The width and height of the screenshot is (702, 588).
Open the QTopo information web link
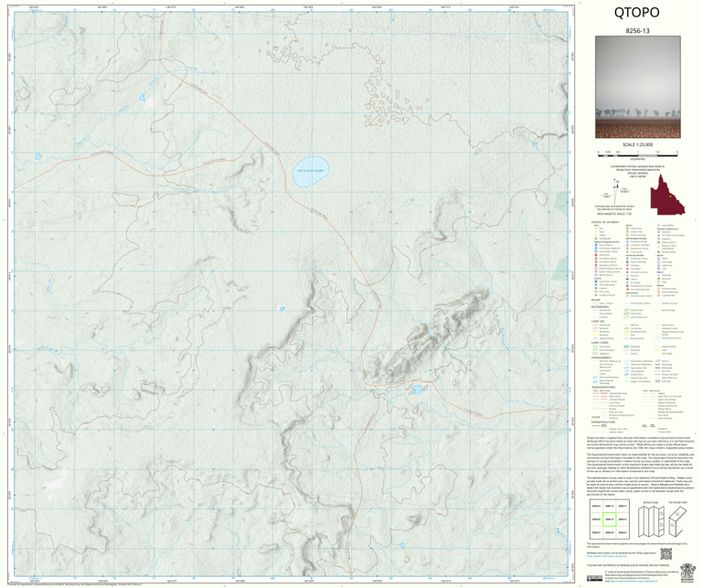tap(605, 558)
